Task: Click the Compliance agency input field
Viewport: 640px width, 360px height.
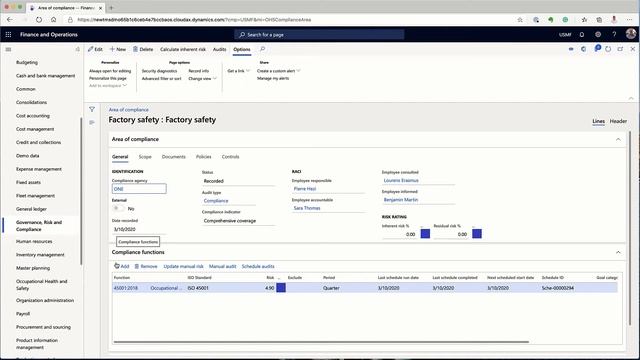Action: (139, 189)
